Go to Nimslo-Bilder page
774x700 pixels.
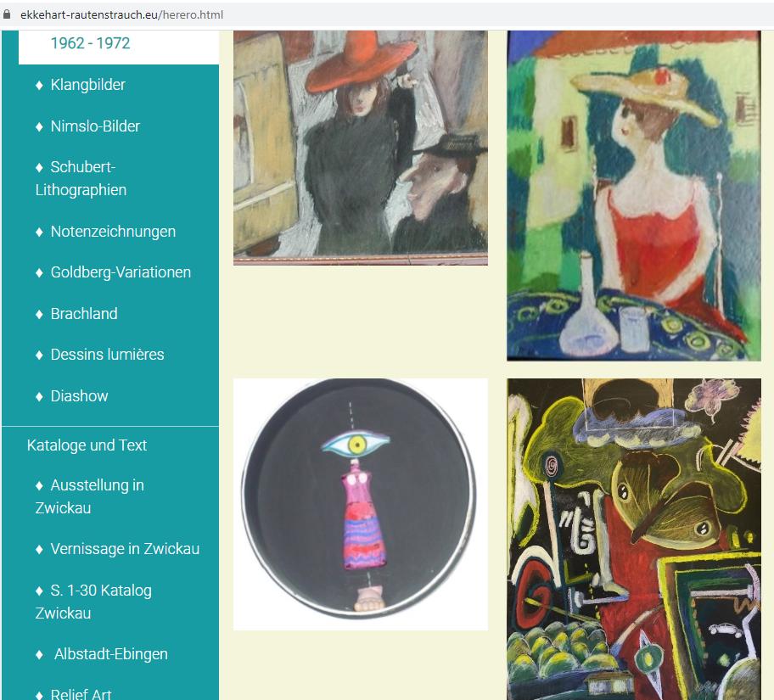click(x=95, y=126)
